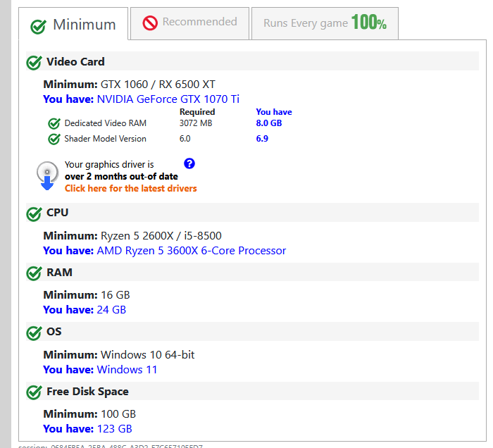Click the Shader Model Version label

[106, 139]
